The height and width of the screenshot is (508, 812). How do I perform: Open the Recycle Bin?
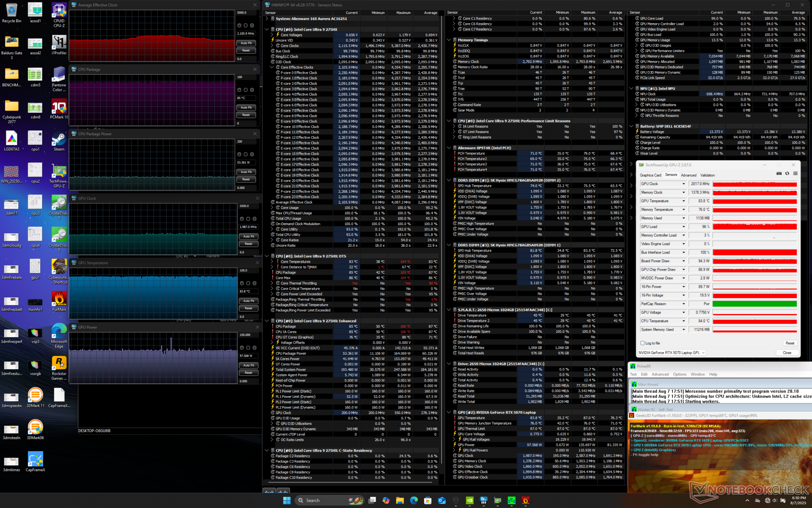pyautogui.click(x=11, y=13)
